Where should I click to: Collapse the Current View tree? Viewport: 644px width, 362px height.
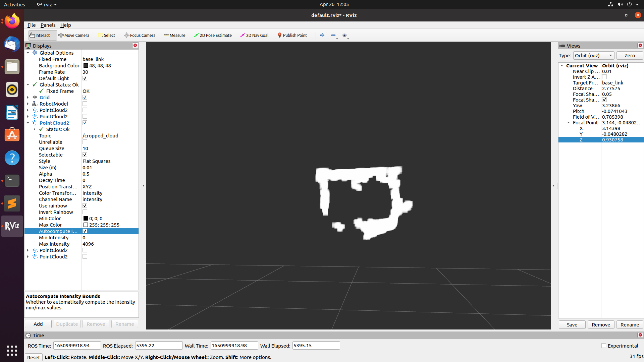pos(562,66)
